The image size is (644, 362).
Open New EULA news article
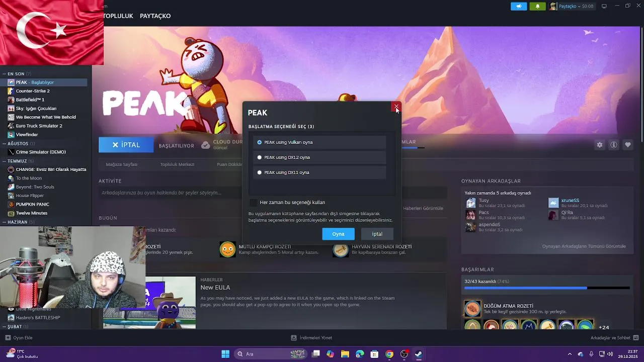click(215, 288)
